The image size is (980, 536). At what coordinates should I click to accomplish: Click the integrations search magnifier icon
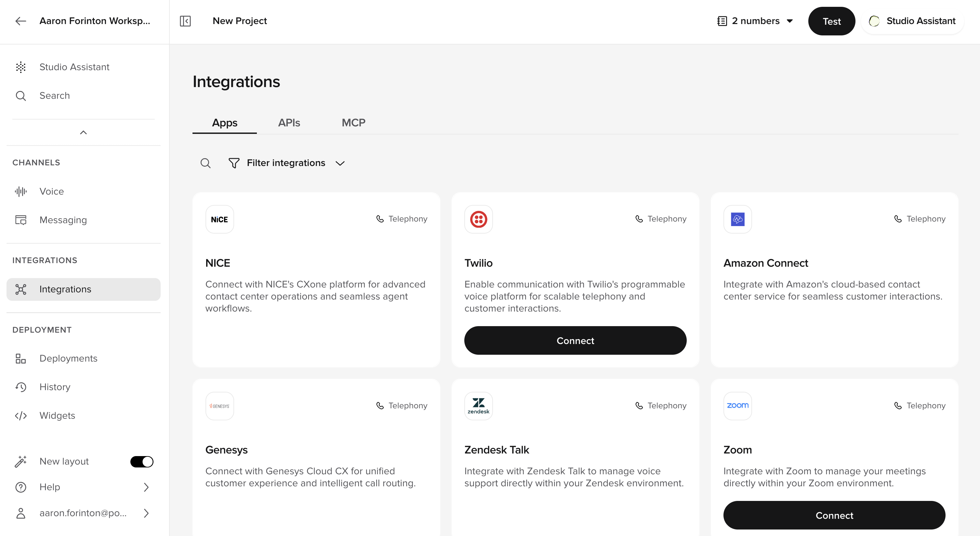coord(205,163)
